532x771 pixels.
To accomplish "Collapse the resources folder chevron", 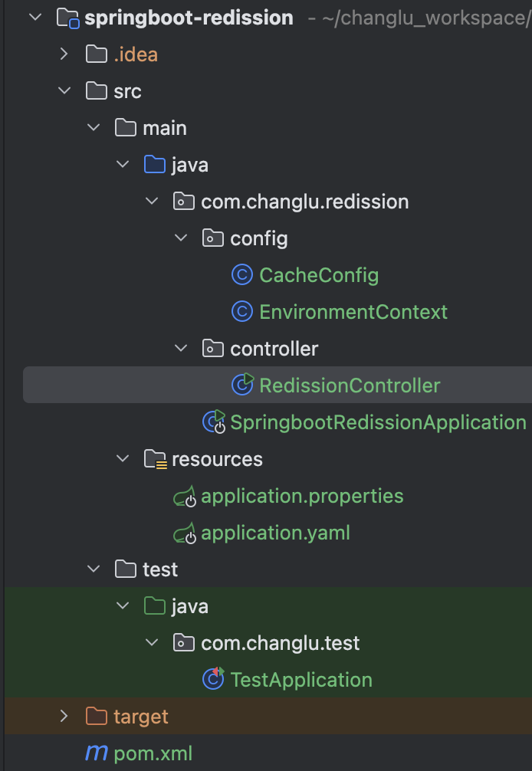I will coord(123,459).
